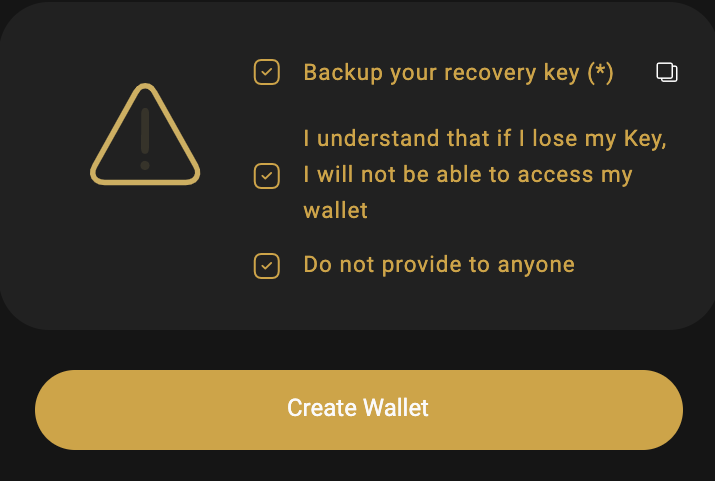Image resolution: width=715 pixels, height=481 pixels.
Task: Uncheck 'I understand that if I lose my Key'
Action: point(266,175)
